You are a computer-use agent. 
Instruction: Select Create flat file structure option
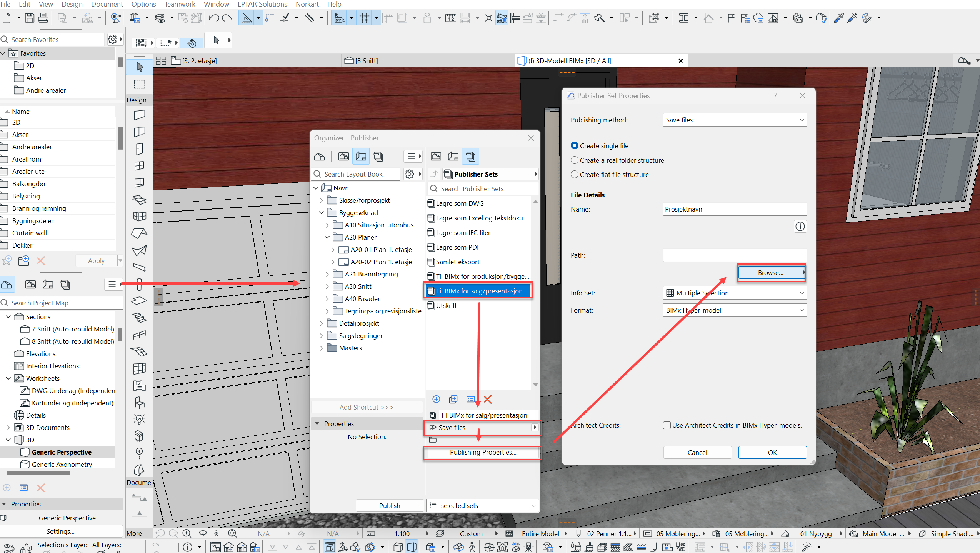[575, 174]
